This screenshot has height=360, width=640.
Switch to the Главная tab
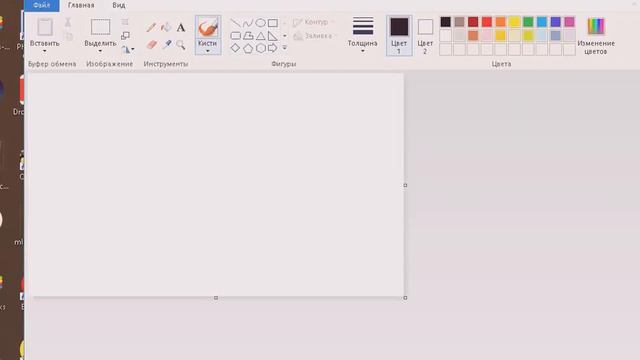tap(81, 5)
